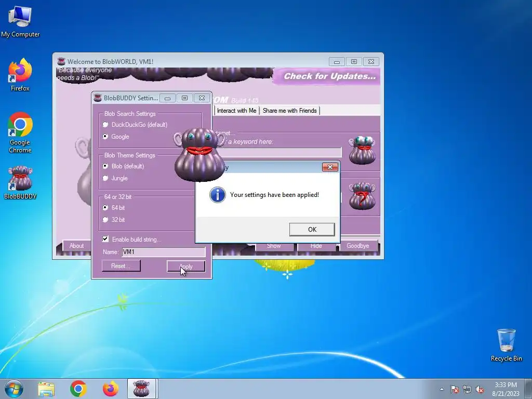The height and width of the screenshot is (399, 532).
Task: Click OK in the settings applied dialog
Action: point(312,229)
